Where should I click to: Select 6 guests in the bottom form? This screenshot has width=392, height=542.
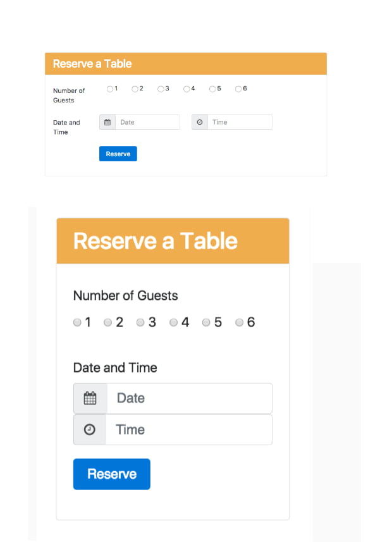point(239,322)
